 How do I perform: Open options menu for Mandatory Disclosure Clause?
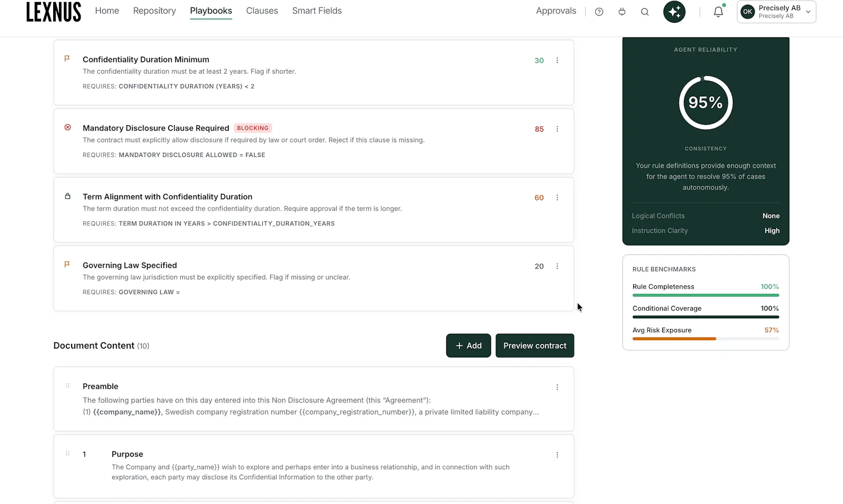click(x=557, y=129)
